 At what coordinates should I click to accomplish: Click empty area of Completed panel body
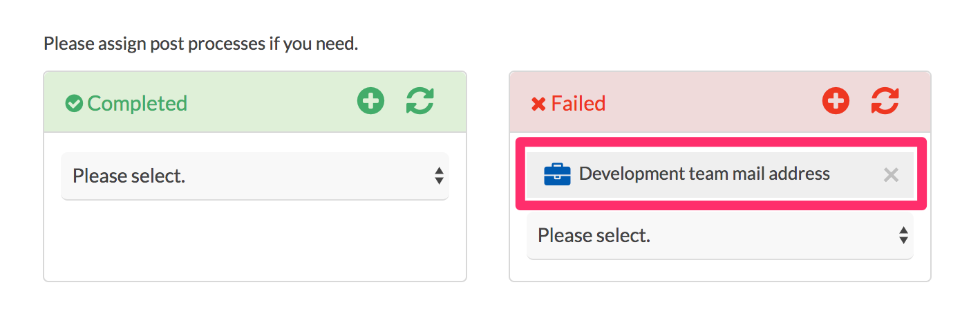[x=255, y=241]
